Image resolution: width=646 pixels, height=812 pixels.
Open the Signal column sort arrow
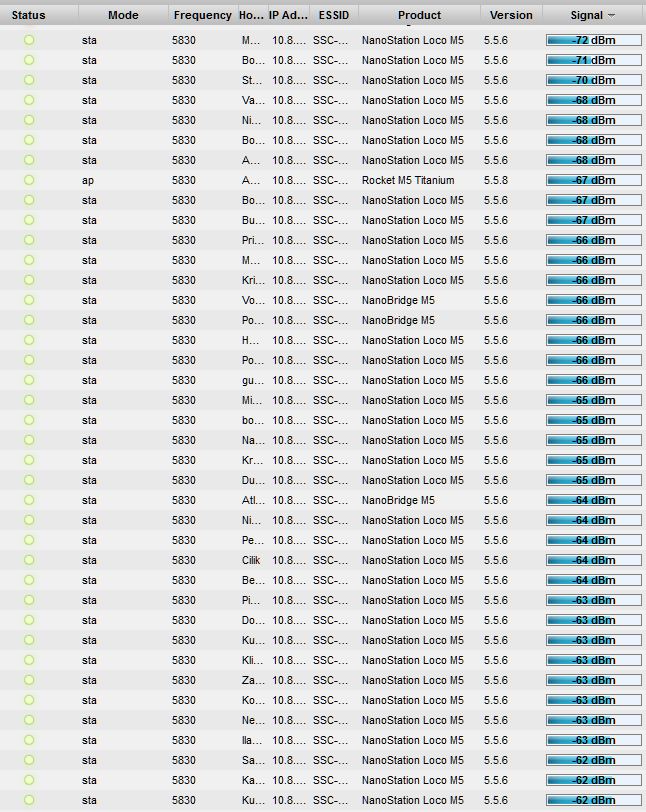pyautogui.click(x=611, y=16)
